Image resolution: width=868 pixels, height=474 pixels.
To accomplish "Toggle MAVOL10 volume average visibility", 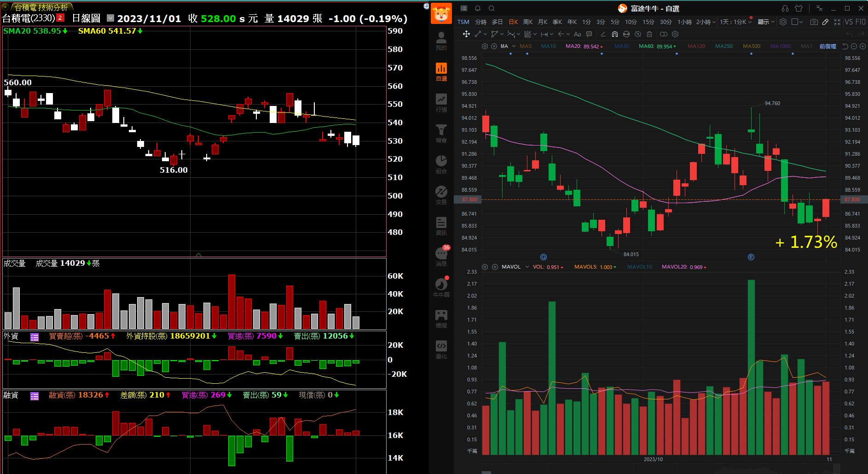I will click(x=640, y=267).
